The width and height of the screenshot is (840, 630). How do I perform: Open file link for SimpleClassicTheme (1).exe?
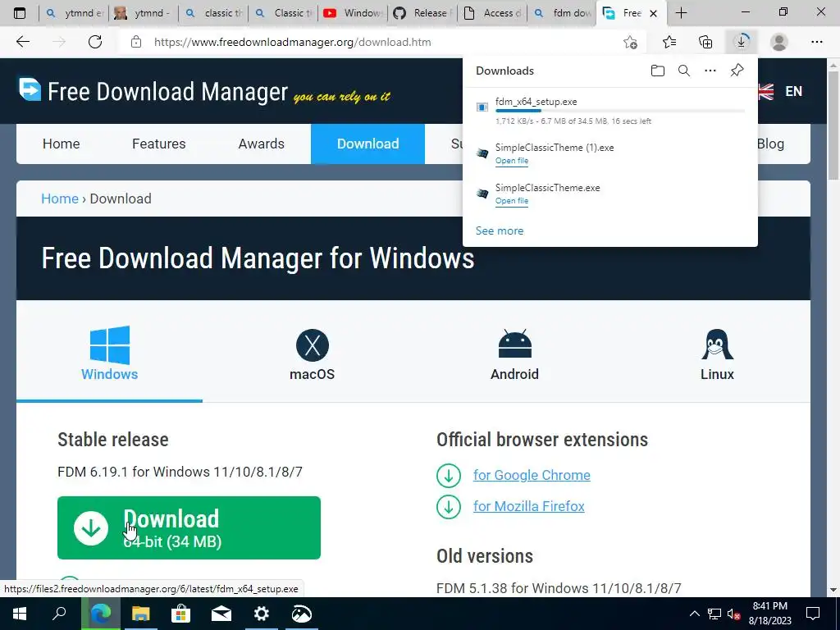(512, 161)
